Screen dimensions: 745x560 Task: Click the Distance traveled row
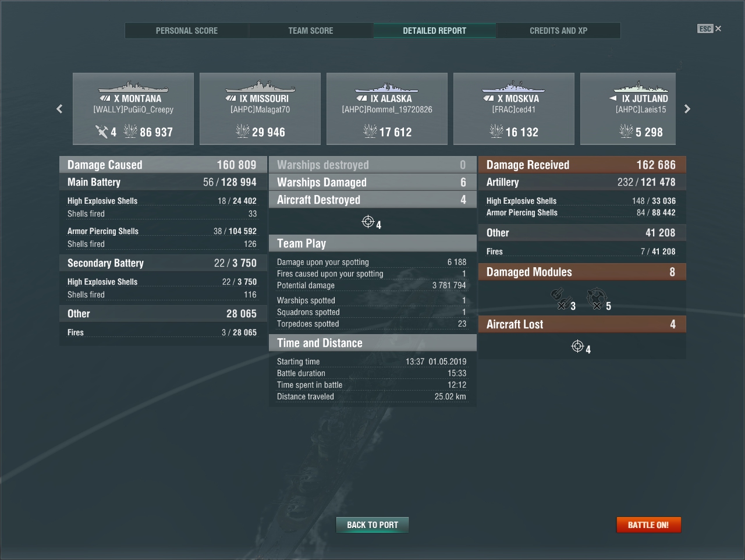pos(371,396)
